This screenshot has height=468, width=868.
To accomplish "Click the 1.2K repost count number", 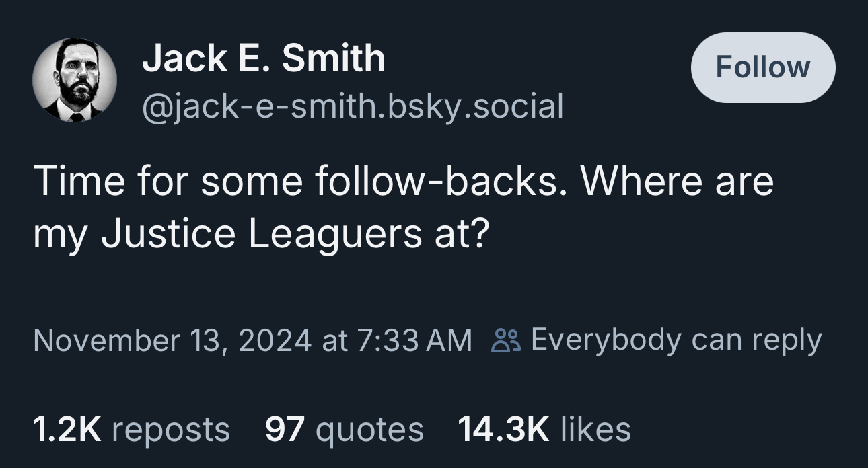I will 67,429.
